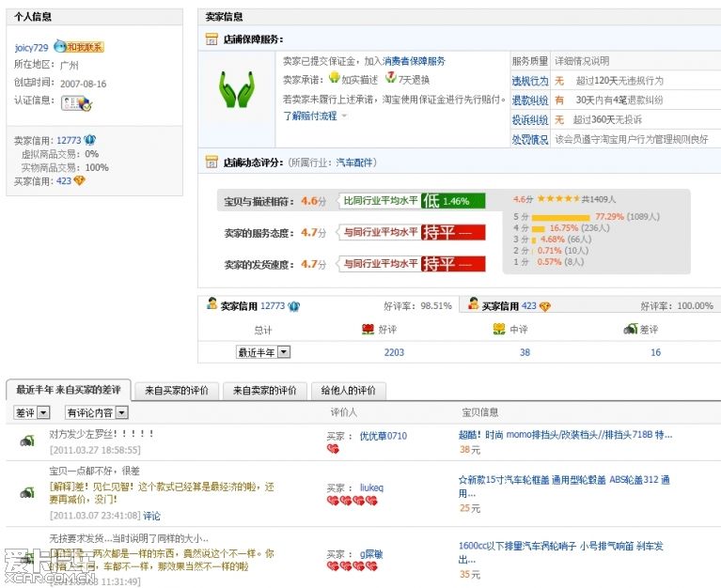The height and width of the screenshot is (588, 721).
Task: Click the 评论 link under liukeq review
Action: [x=151, y=516]
